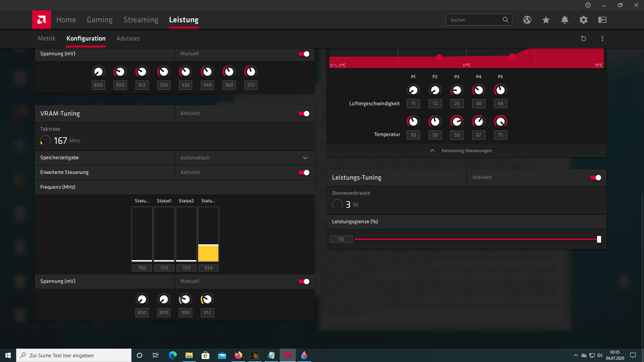Toggle Erweiterte Steuerung switch off
Viewport: 644px width, 362px height.
[x=304, y=173]
